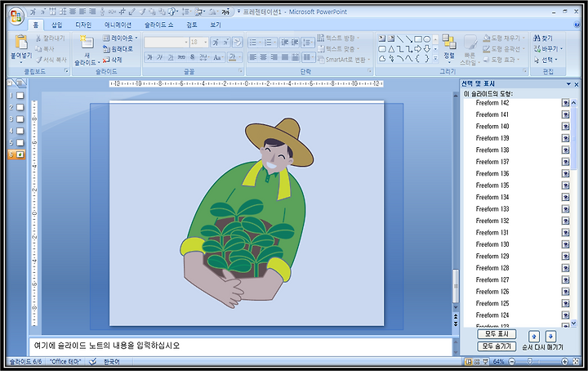The height and width of the screenshot is (371, 588).
Task: Switch to Slide Sorter view icon
Action: [x=477, y=362]
